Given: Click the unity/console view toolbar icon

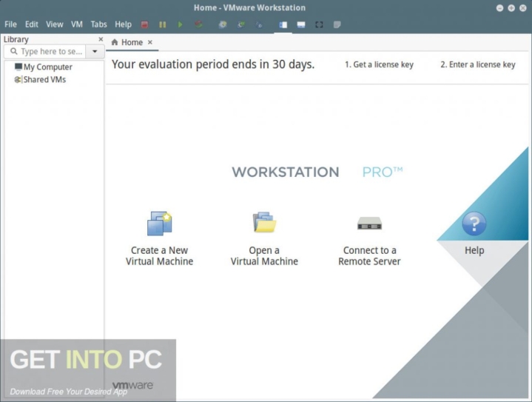Looking at the screenshot, I should click(337, 24).
